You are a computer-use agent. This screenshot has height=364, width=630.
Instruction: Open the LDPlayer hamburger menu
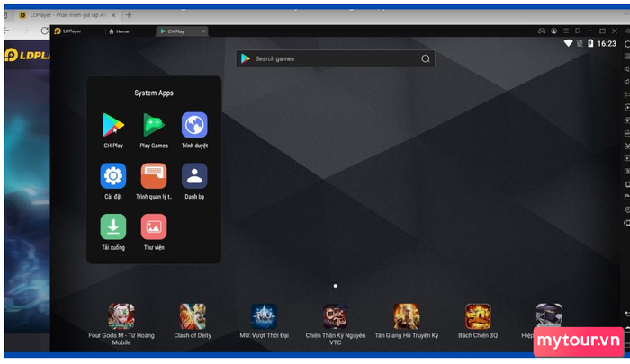[566, 31]
